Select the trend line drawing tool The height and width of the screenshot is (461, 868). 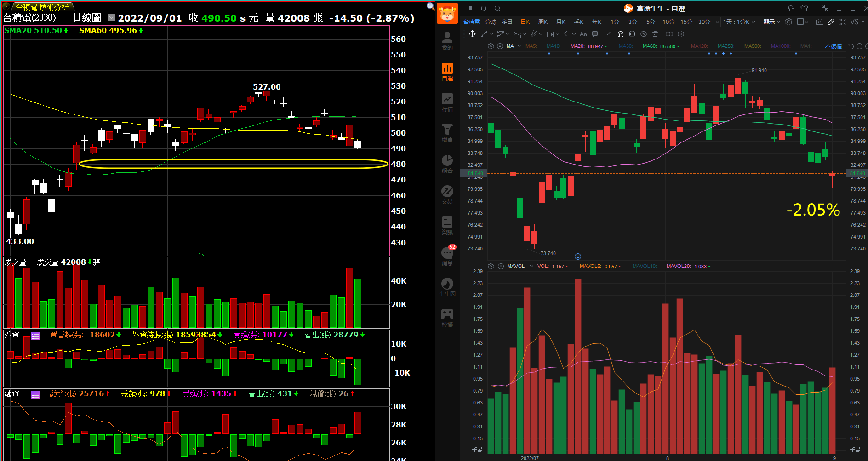tap(484, 34)
